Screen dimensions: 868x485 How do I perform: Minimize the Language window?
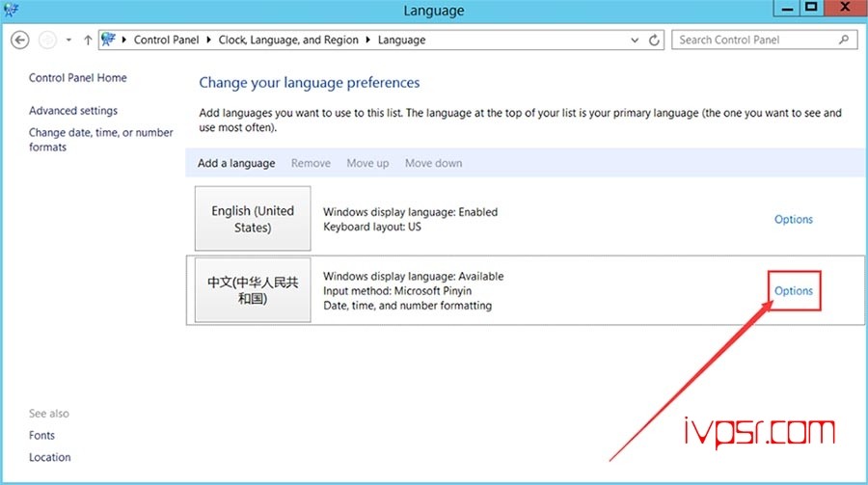pos(787,8)
